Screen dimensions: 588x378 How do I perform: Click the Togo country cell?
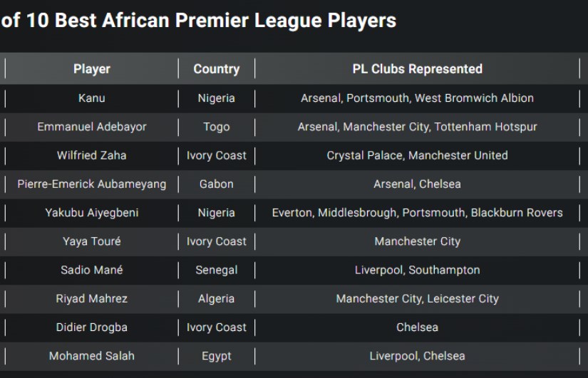click(217, 127)
